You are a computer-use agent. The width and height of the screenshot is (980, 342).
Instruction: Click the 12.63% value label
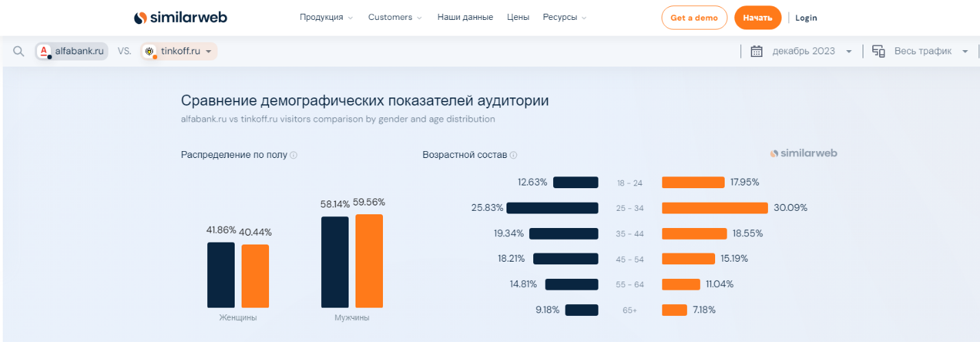click(533, 182)
